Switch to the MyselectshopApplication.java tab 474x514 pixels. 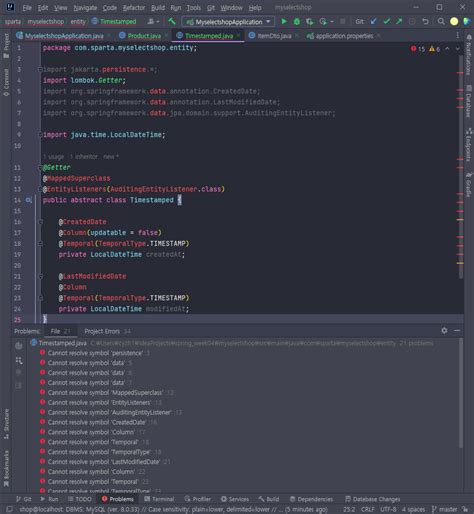(64, 36)
